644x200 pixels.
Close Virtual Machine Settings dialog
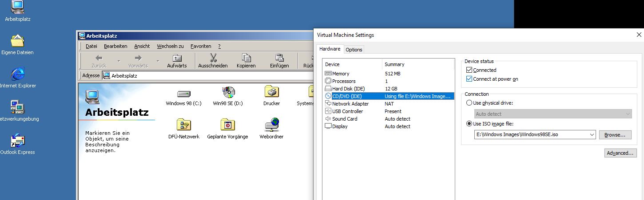click(639, 35)
